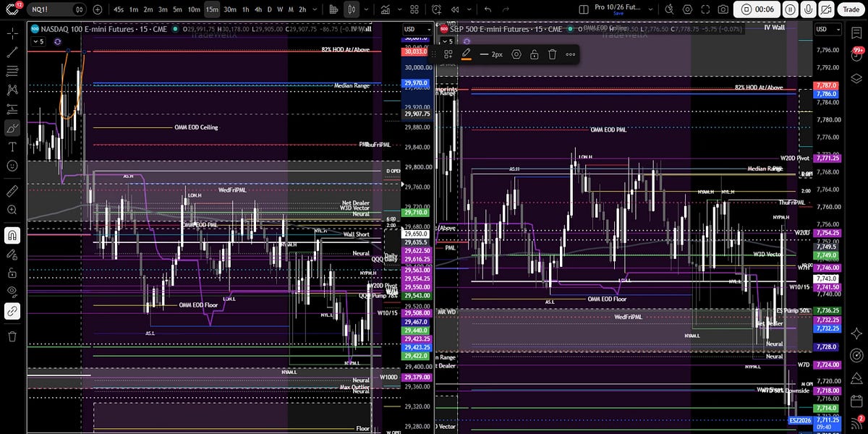Open the orange line color pencil swatch
This screenshot has width=868, height=434.
(467, 54)
